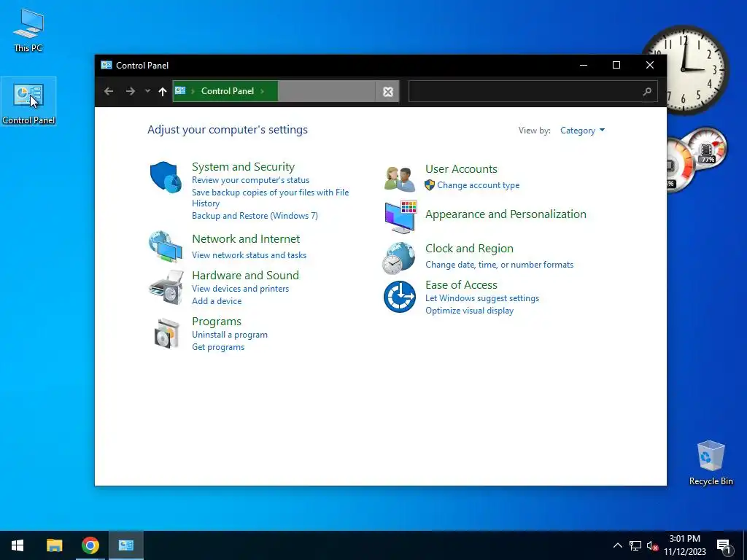Expand the chevron before Control Panel in address bar
Screen dimensions: 747x560
(193, 91)
